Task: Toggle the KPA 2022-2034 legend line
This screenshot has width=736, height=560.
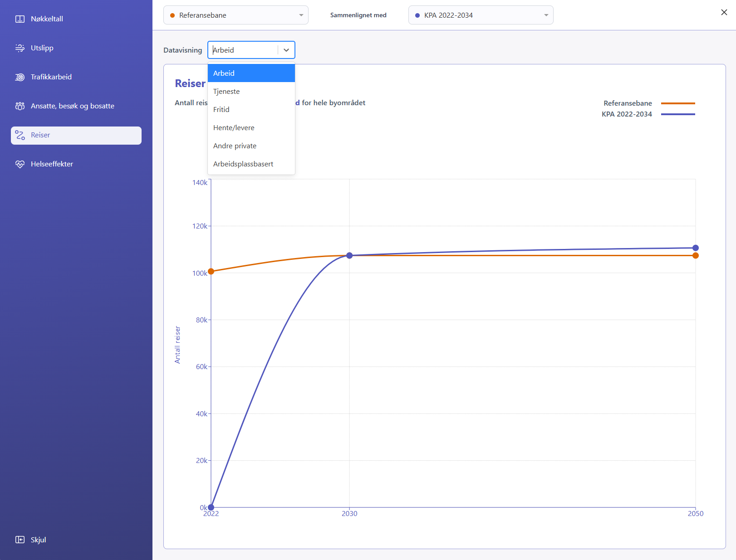Action: point(678,114)
